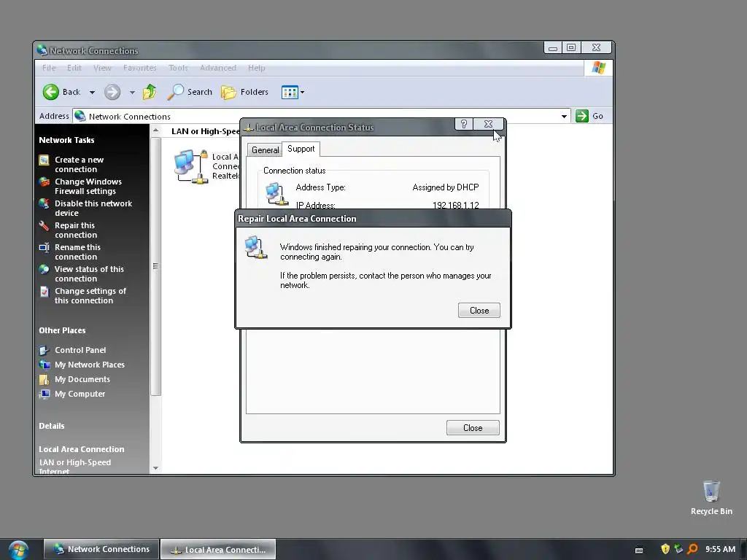Click My Computer icon in Other Places
The height and width of the screenshot is (560, 747).
click(44, 394)
